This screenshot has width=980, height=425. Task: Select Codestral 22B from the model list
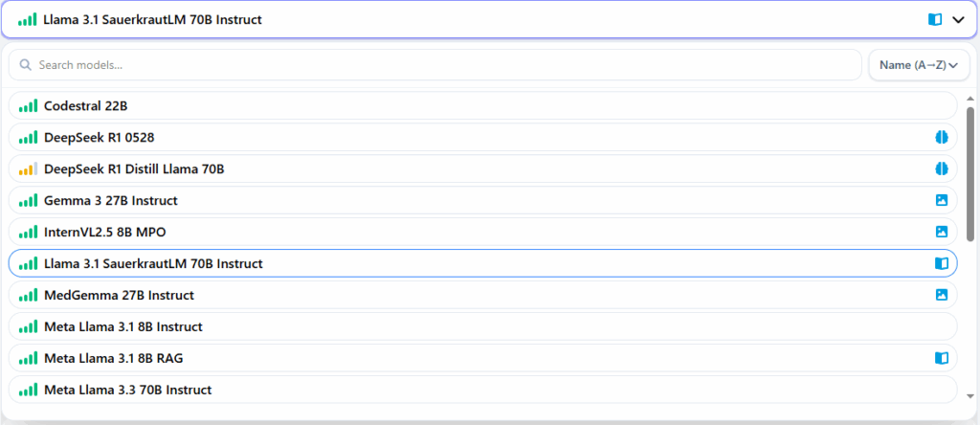pyautogui.click(x=86, y=105)
